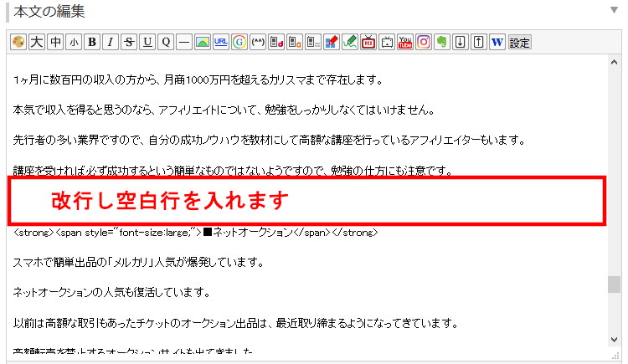The image size is (628, 364).
Task: Insert horizontal rule line
Action: tap(184, 42)
